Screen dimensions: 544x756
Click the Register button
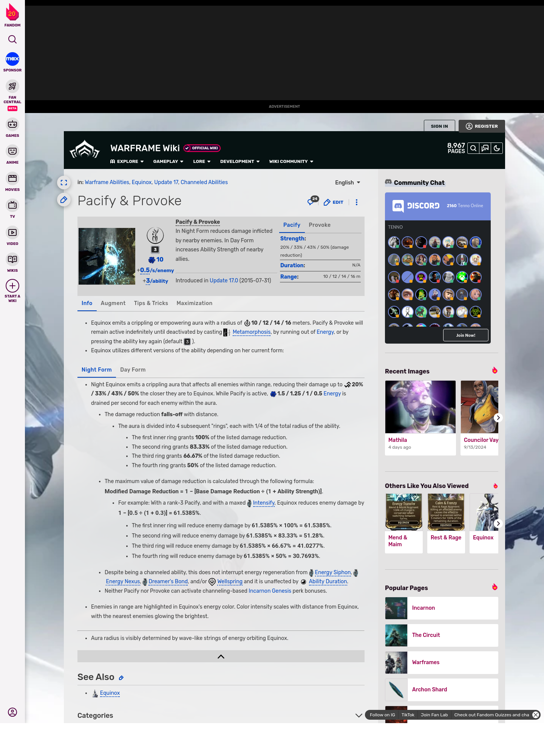[x=482, y=126]
